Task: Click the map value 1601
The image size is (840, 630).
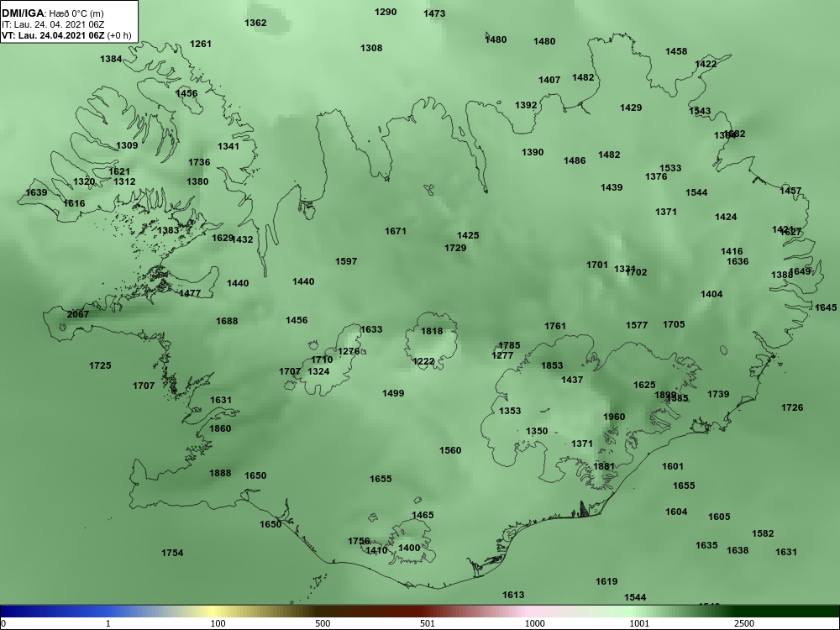Action: [672, 466]
